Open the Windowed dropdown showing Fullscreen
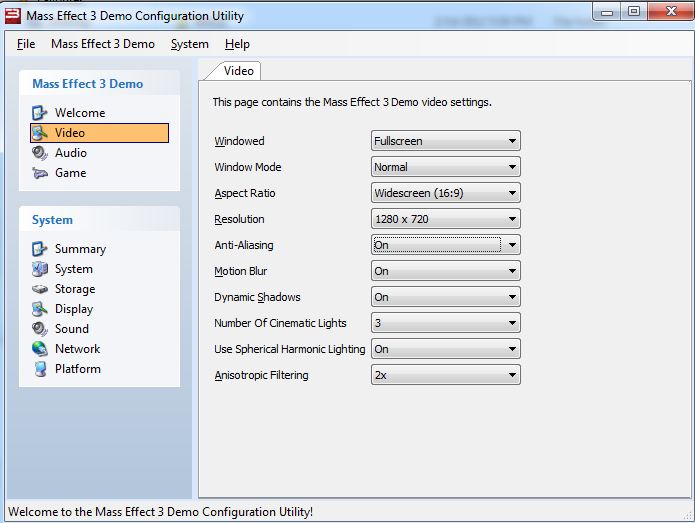The height and width of the screenshot is (523, 695). 445,141
